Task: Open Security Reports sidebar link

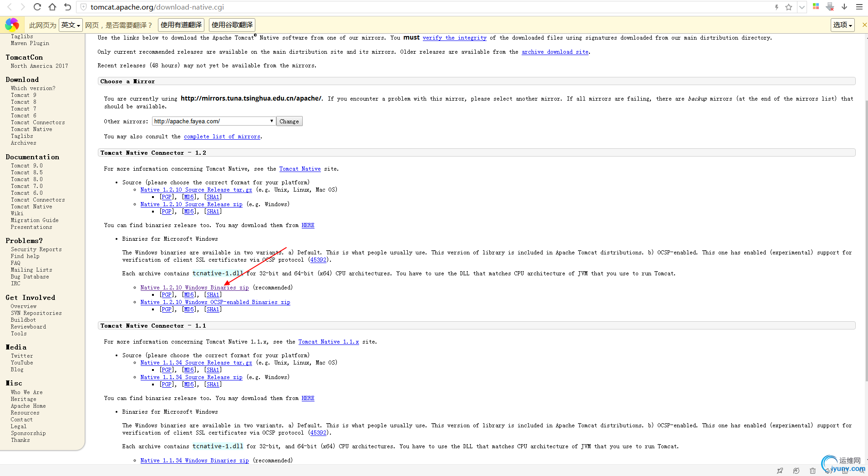Action: [36, 249]
